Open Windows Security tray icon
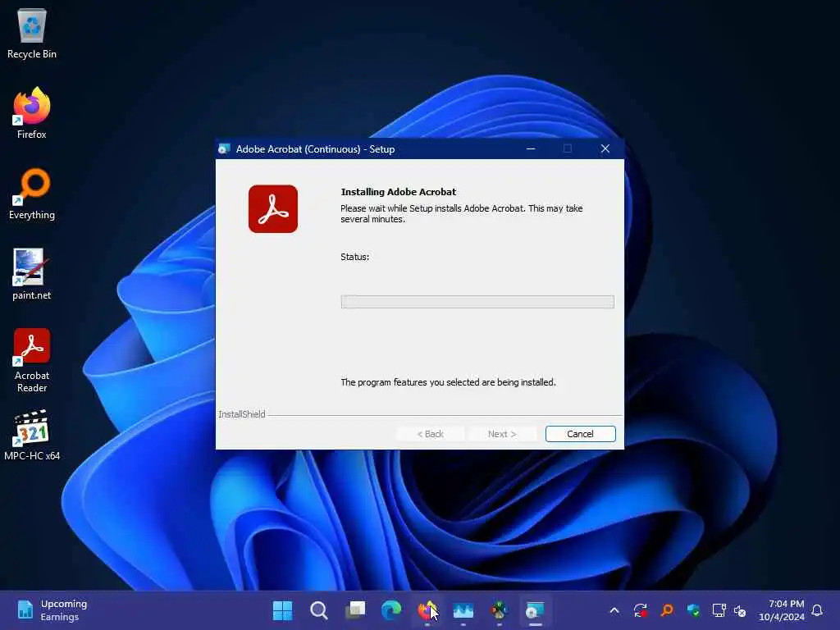Image resolution: width=840 pixels, height=630 pixels. (x=693, y=610)
